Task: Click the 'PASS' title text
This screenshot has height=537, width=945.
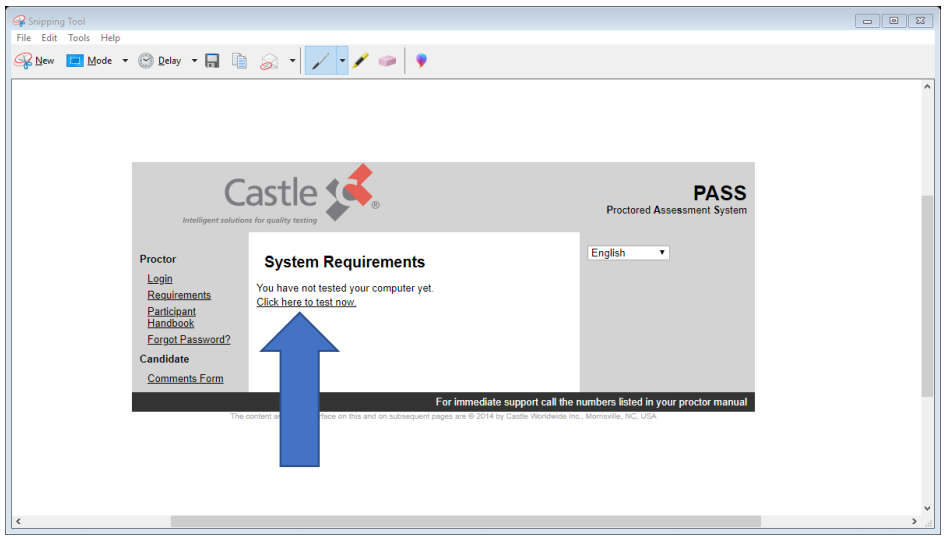Action: 720,193
